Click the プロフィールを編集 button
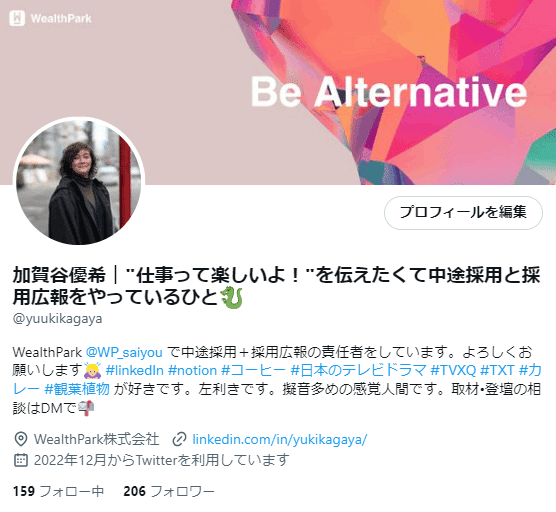 (463, 213)
